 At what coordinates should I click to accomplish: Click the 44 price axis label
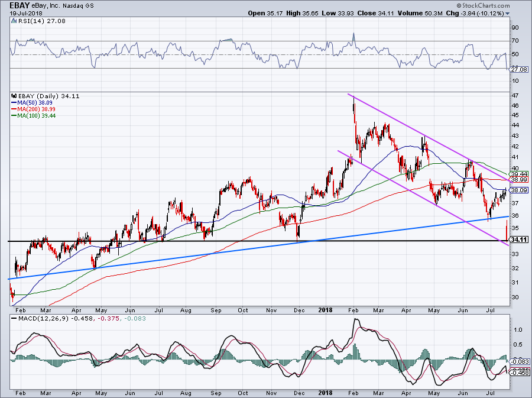click(x=515, y=125)
